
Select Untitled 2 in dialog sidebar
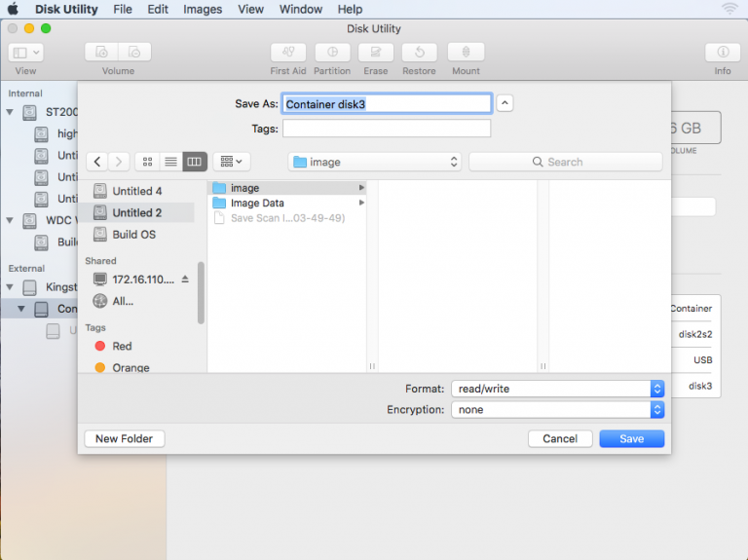tap(136, 212)
